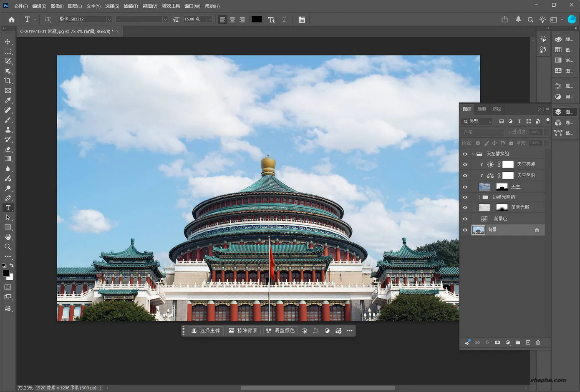Hide the 天空色温 adjustment layer

coord(465,176)
